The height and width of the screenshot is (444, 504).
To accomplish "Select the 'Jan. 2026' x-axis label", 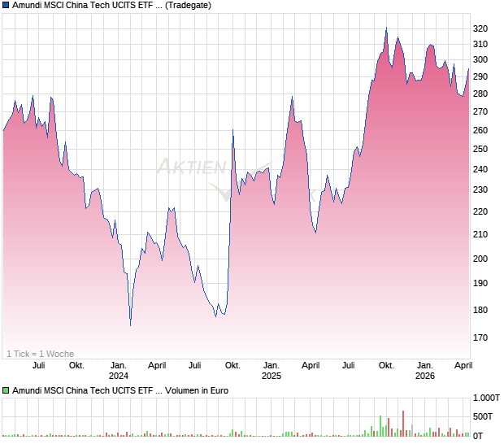I will (424, 371).
